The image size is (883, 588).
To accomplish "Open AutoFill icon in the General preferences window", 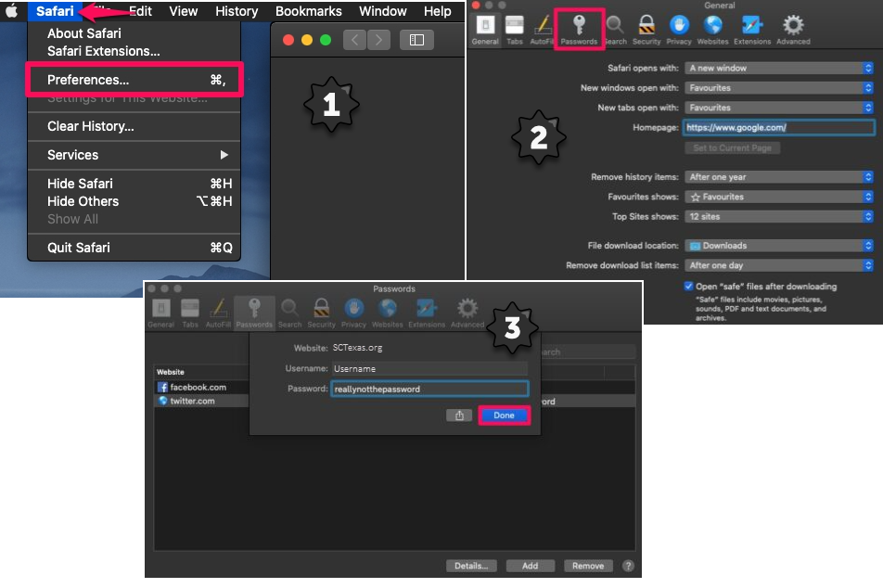I will coord(542,30).
